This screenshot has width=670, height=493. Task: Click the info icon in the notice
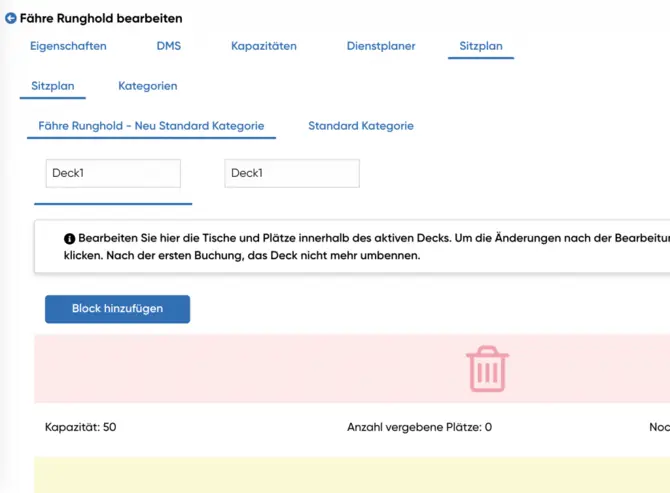point(70,239)
